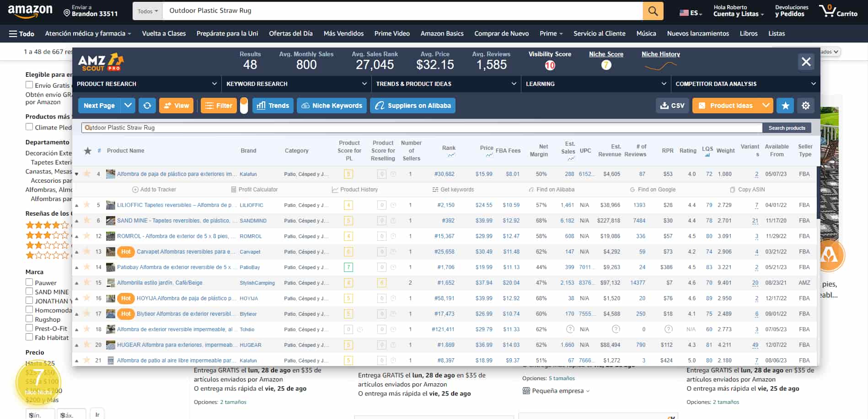Open the PRODUCT RESEARCH menu

coord(147,84)
